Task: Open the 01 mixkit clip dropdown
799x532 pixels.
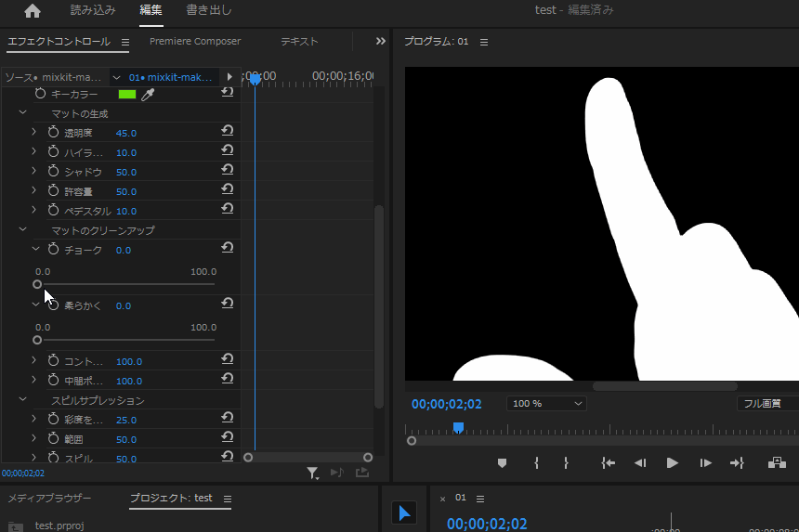Action: pyautogui.click(x=117, y=77)
